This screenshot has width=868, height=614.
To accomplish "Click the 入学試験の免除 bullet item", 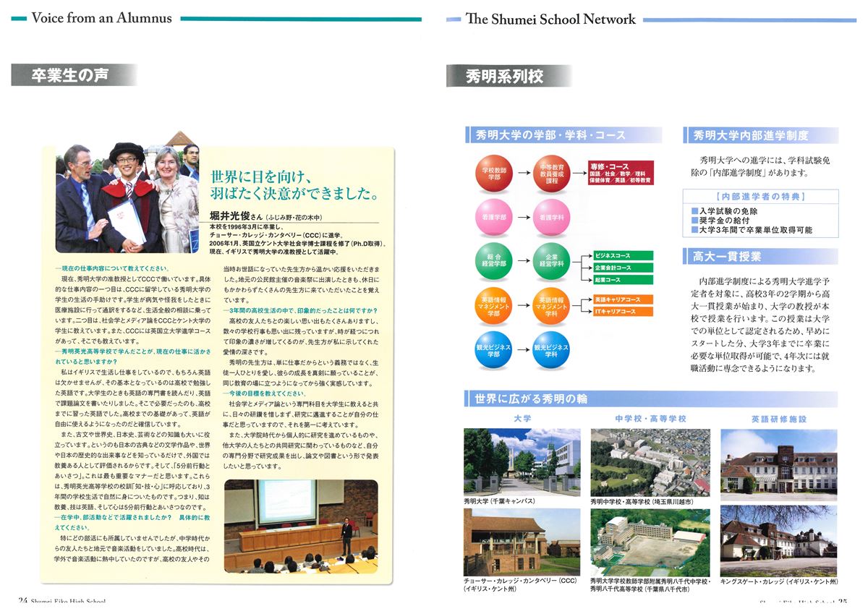I will pyautogui.click(x=728, y=211).
